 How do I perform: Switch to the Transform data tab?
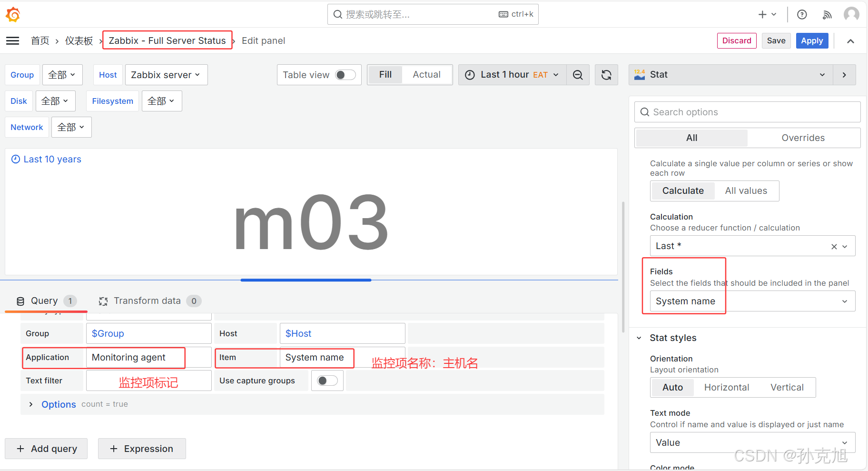[x=150, y=301]
